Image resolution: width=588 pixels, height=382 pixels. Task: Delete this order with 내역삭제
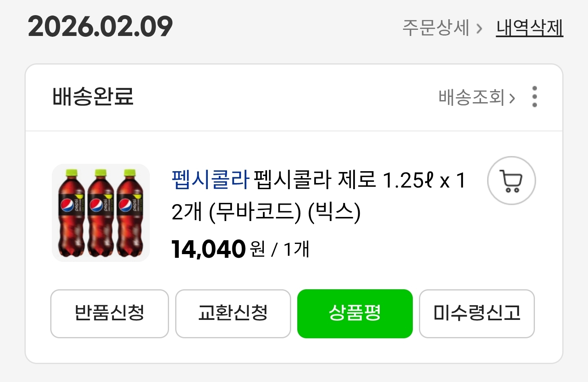tap(529, 28)
